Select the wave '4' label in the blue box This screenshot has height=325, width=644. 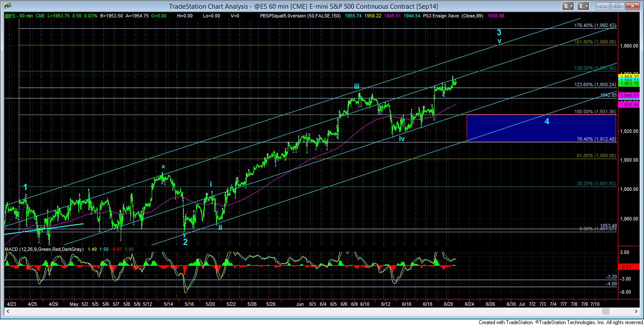click(x=547, y=122)
